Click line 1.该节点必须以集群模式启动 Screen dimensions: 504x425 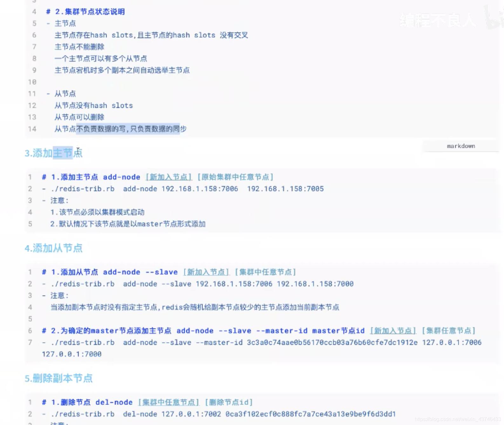tap(98, 212)
